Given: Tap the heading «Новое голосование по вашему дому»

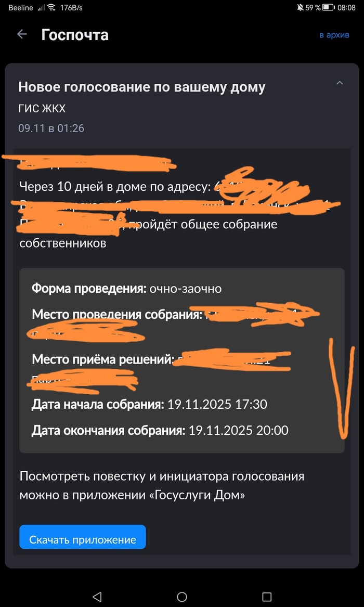Looking at the screenshot, I should (x=141, y=87).
